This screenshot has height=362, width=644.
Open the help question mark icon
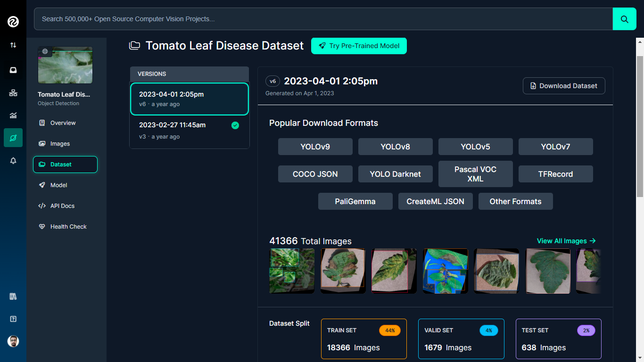[13, 319]
